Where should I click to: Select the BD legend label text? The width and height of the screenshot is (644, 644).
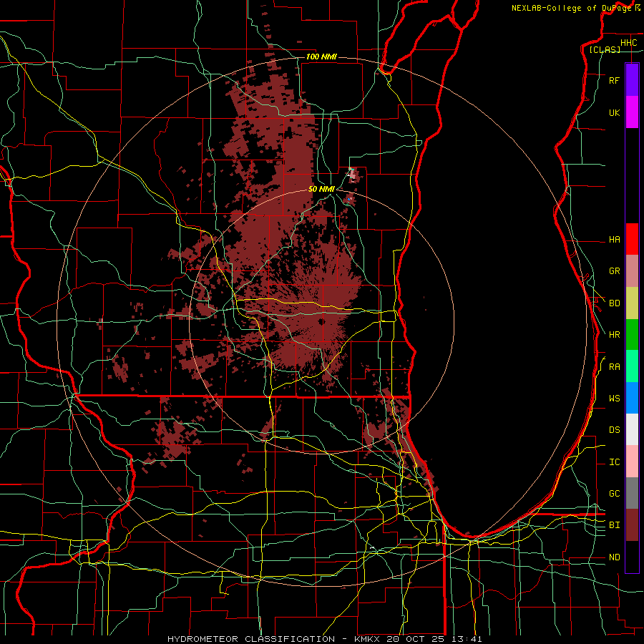point(614,303)
